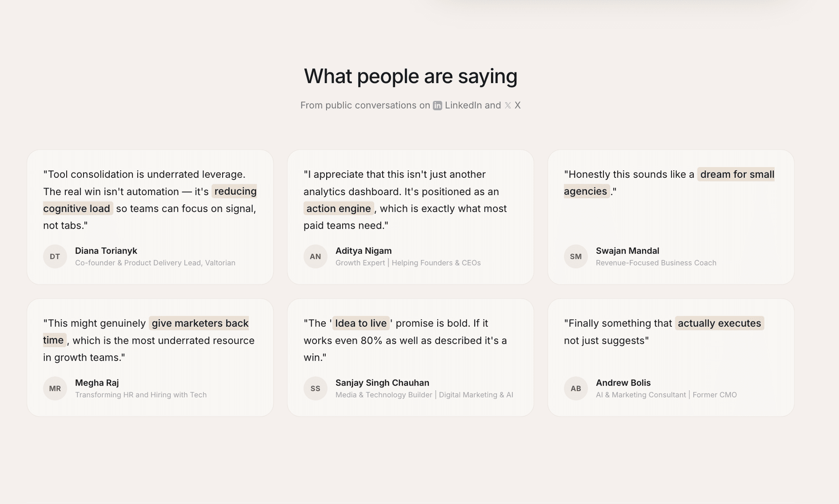This screenshot has width=839, height=504.
Task: Click the AB avatar for Andrew Bolis
Action: click(576, 388)
